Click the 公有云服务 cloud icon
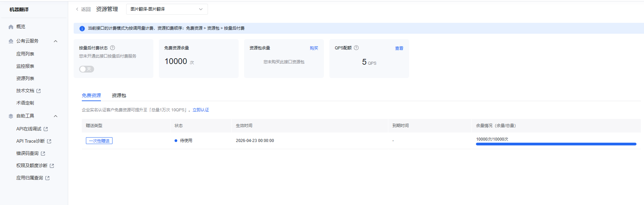This screenshot has height=205, width=644. (11, 41)
